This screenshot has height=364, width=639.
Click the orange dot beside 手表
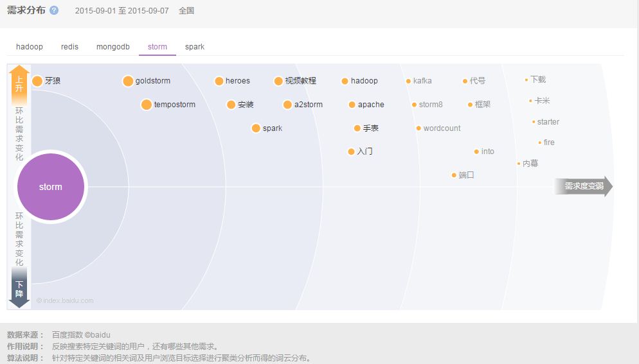tap(357, 128)
